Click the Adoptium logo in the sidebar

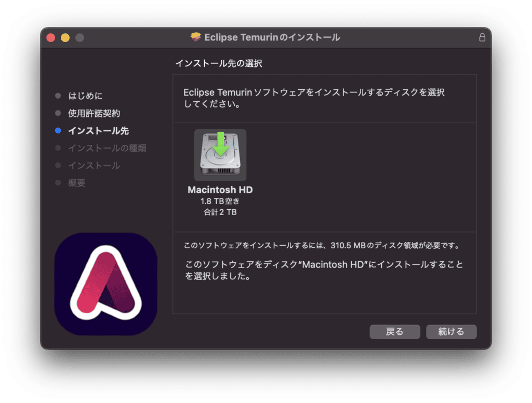pos(105,283)
